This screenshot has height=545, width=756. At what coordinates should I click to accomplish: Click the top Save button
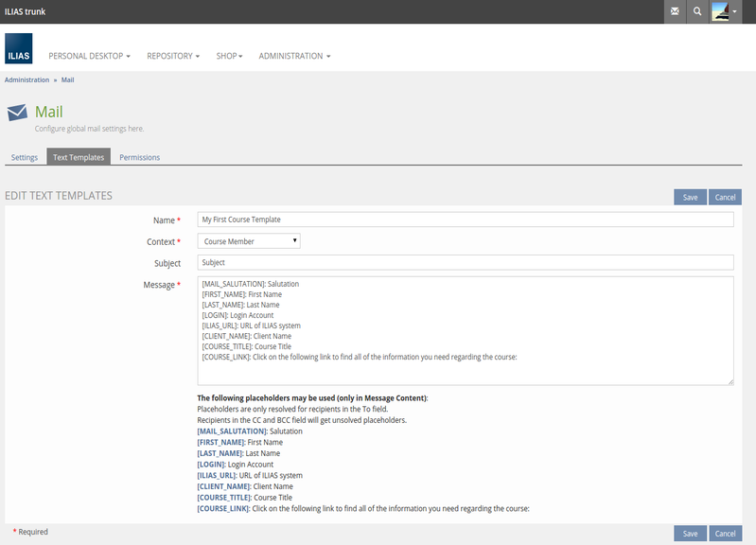click(x=690, y=197)
